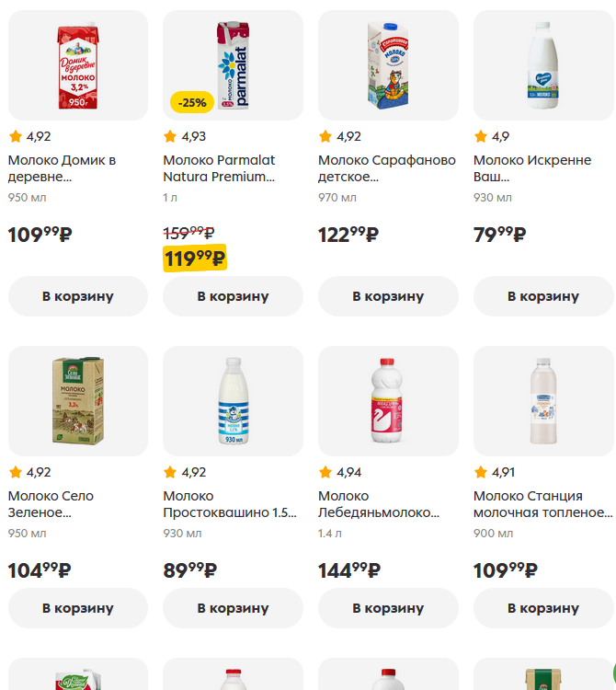Open Молоко Сарафаново детское title link

pyautogui.click(x=387, y=168)
